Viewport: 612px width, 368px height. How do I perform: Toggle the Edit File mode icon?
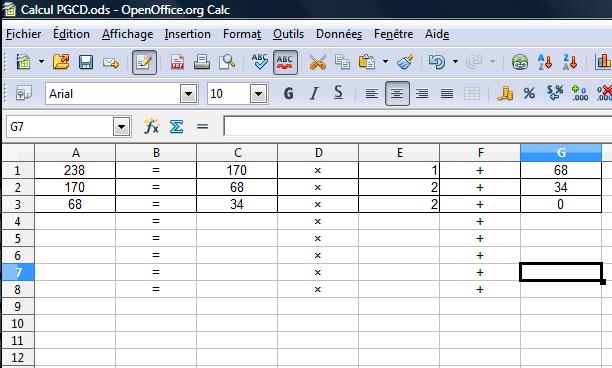[144, 62]
